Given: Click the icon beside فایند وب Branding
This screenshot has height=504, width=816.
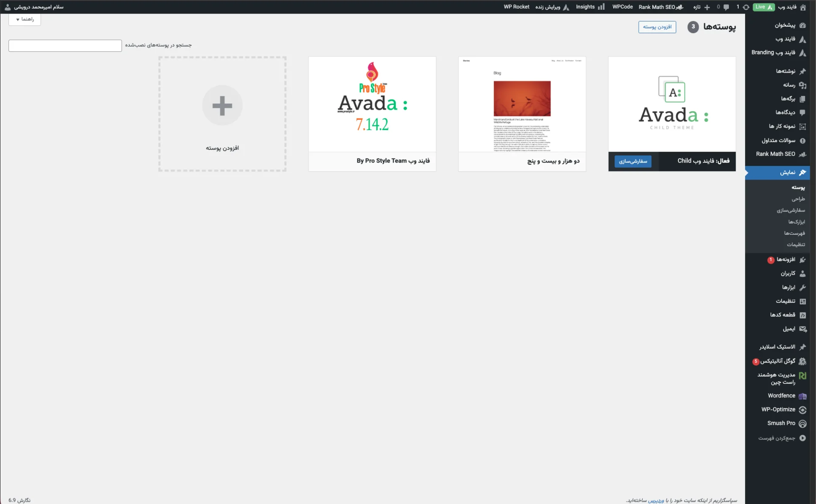Looking at the screenshot, I should coord(802,53).
